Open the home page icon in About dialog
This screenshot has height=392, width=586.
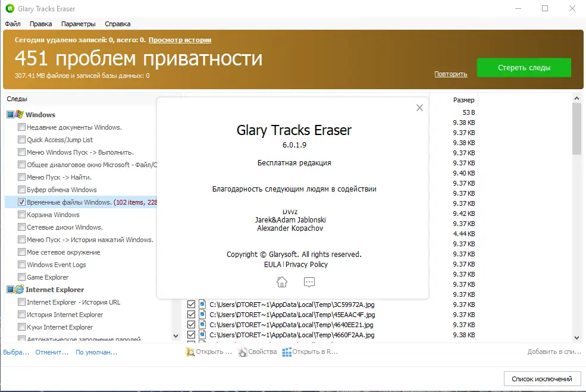tap(282, 282)
